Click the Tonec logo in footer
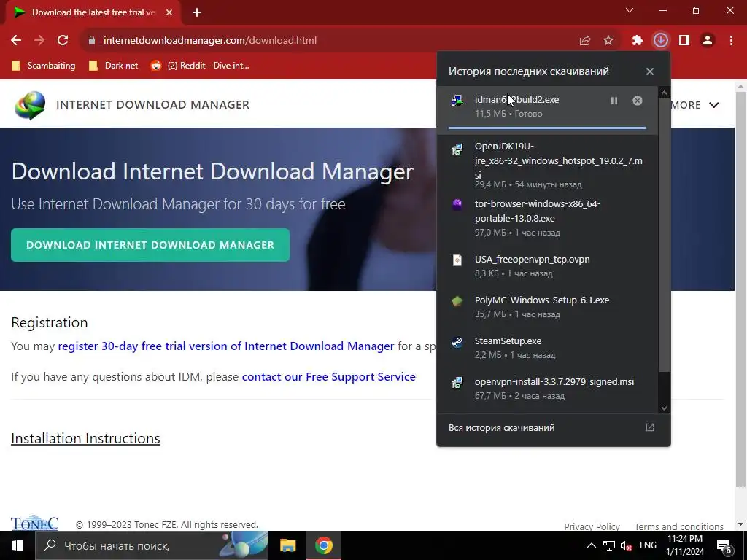 pos(35,522)
